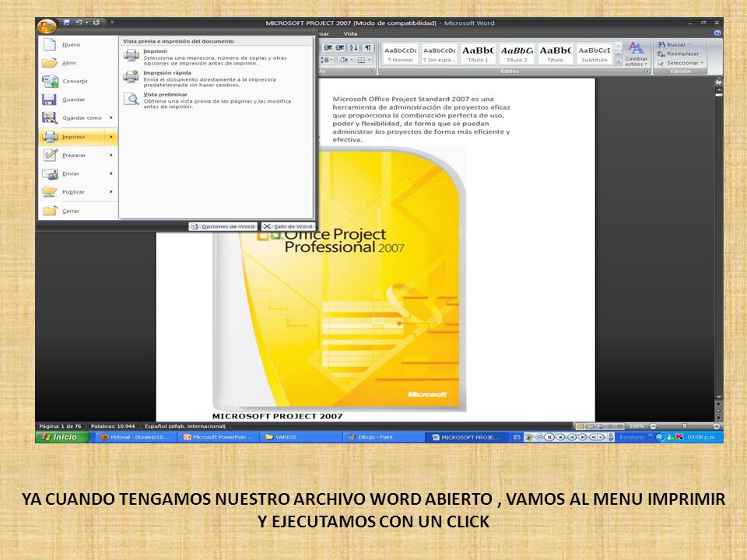Click the zoom out minus button
747x560 pixels.
(x=653, y=426)
